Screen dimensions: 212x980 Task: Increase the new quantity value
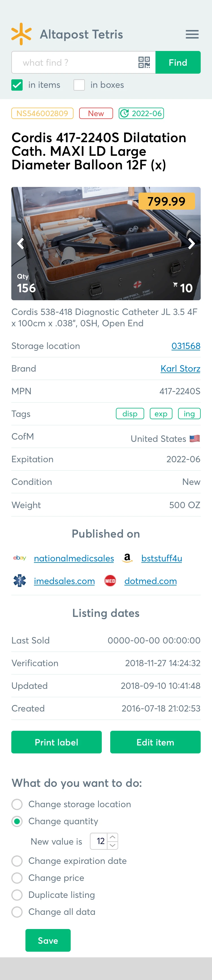(x=113, y=837)
